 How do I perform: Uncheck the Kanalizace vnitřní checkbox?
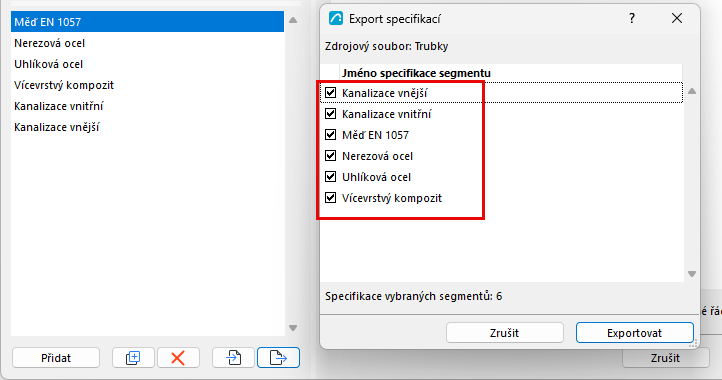pos(331,114)
